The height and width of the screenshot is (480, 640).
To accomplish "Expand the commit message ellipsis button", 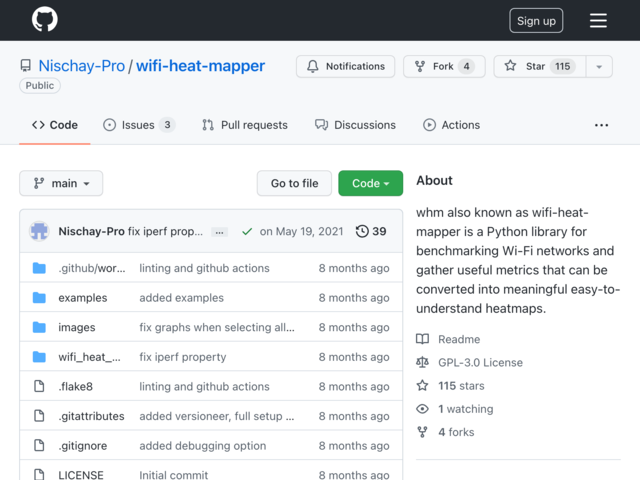I will 220,232.
